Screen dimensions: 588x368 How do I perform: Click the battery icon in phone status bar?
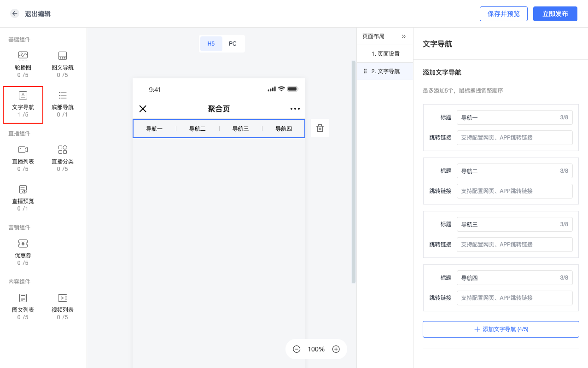(293, 89)
